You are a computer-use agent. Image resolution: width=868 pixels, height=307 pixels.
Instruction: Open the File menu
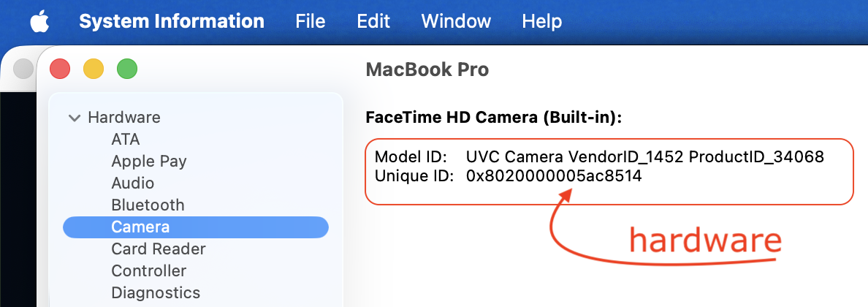click(x=311, y=22)
